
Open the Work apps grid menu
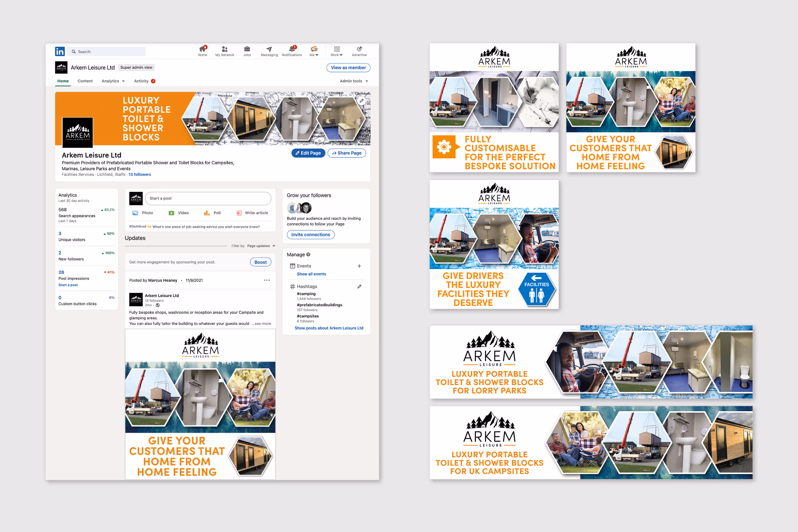336,51
